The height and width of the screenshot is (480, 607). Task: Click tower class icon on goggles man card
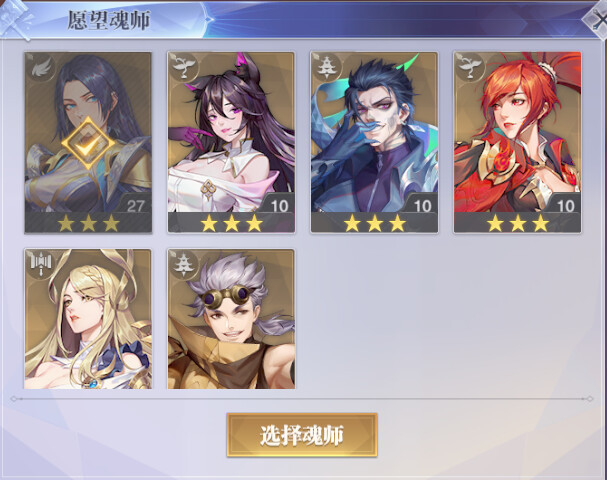(183, 265)
